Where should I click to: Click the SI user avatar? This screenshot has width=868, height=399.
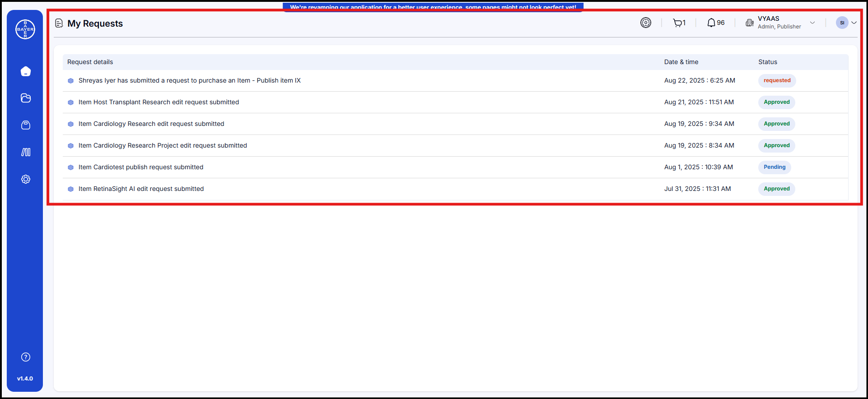842,23
